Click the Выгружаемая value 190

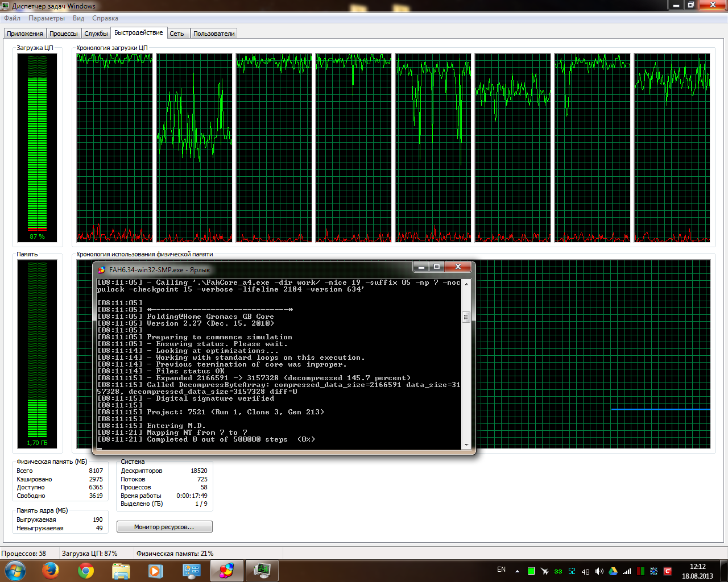[x=98, y=519]
